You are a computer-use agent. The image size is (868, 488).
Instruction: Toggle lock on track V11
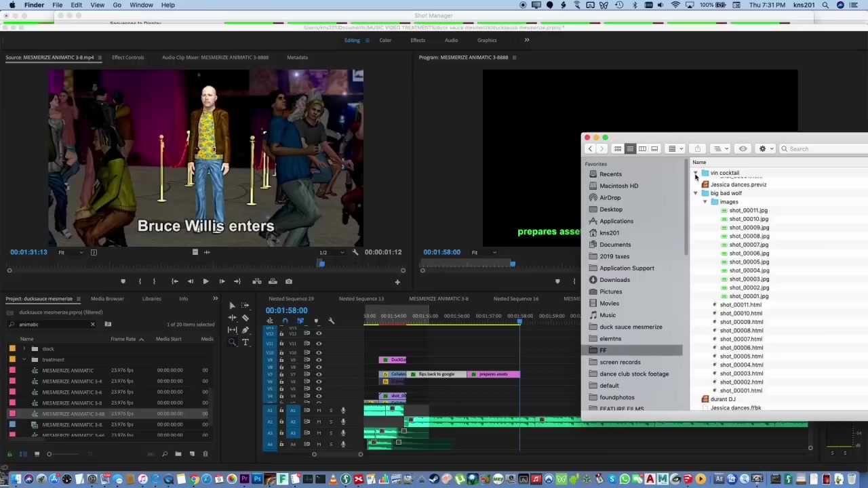281,344
